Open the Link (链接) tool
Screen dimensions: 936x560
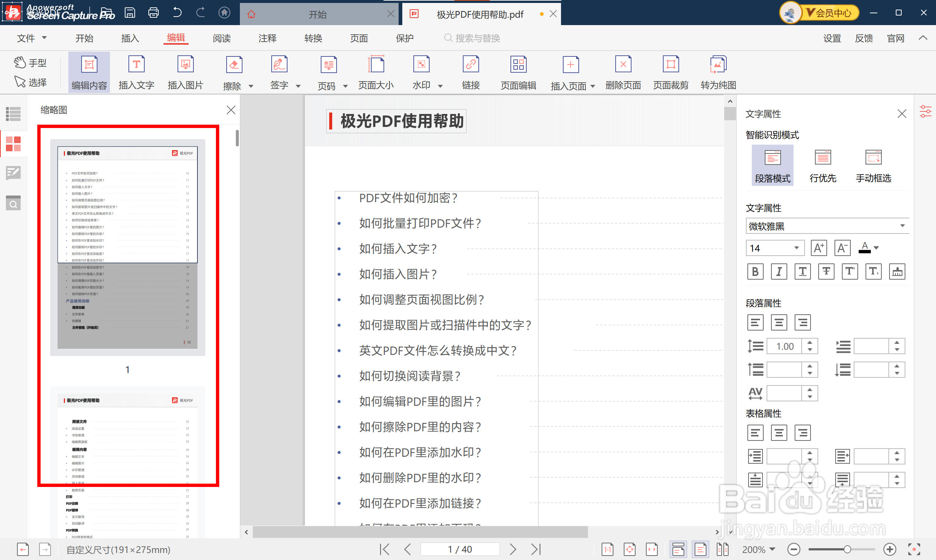[470, 72]
